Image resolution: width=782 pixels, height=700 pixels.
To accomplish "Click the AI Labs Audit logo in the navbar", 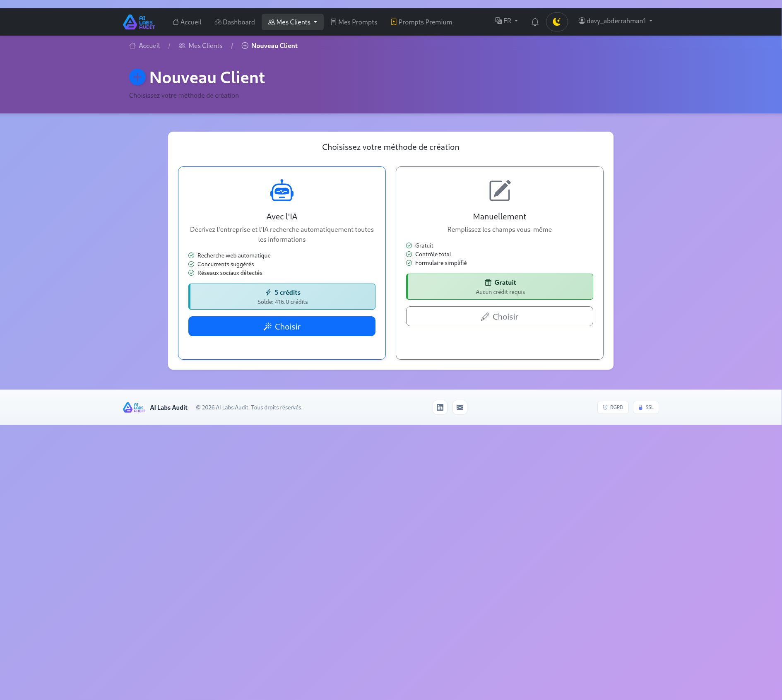I will [x=139, y=22].
